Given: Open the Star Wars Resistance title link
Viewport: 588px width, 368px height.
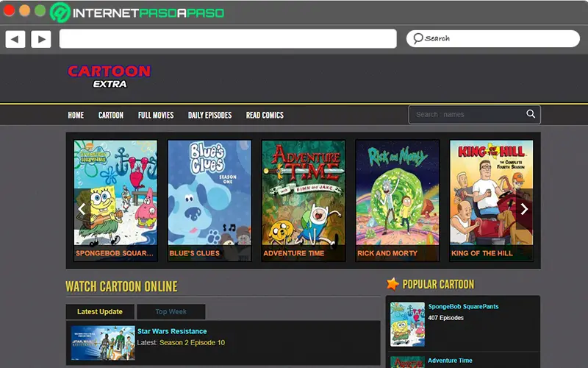Looking at the screenshot, I should [x=172, y=331].
